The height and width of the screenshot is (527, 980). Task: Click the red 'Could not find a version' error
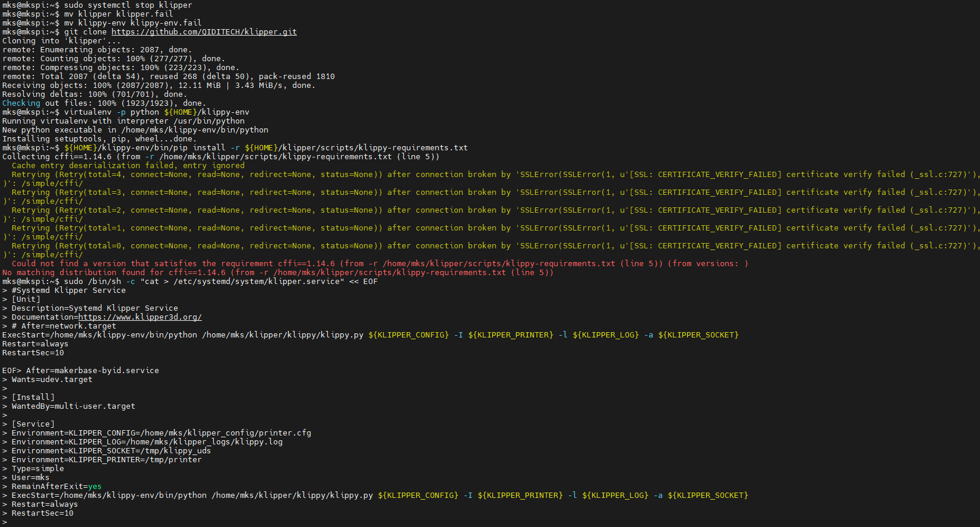[380, 264]
